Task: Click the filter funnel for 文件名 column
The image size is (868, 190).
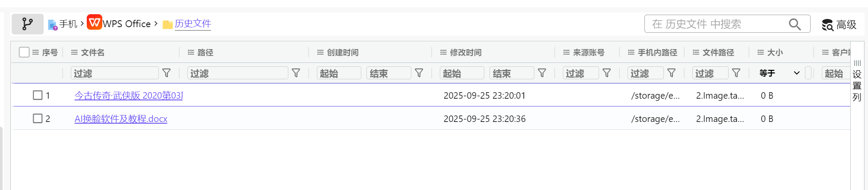Action: (x=167, y=73)
